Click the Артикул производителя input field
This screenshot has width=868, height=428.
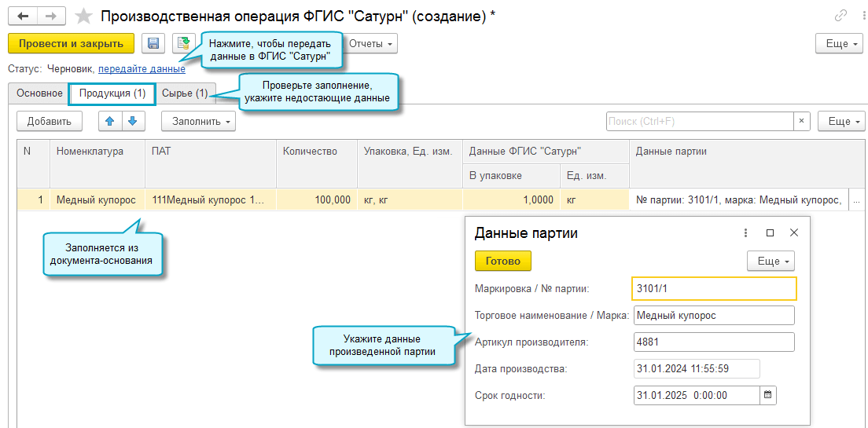click(x=713, y=342)
